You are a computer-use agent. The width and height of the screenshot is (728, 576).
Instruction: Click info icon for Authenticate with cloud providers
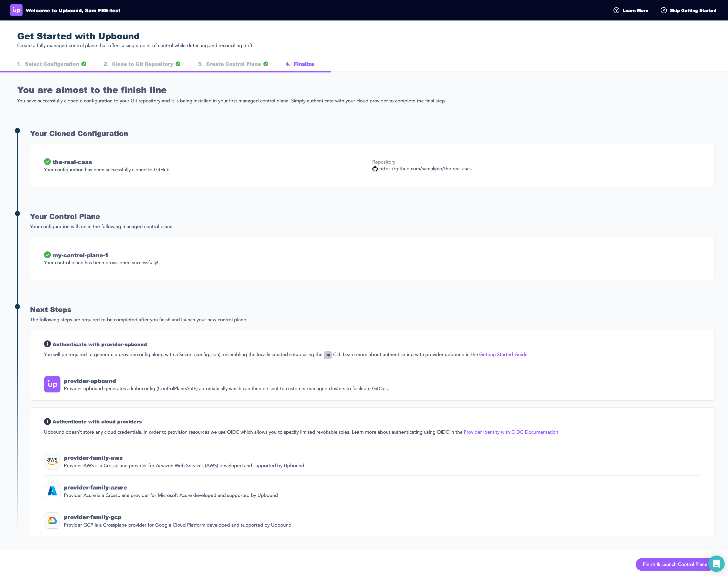pos(47,422)
